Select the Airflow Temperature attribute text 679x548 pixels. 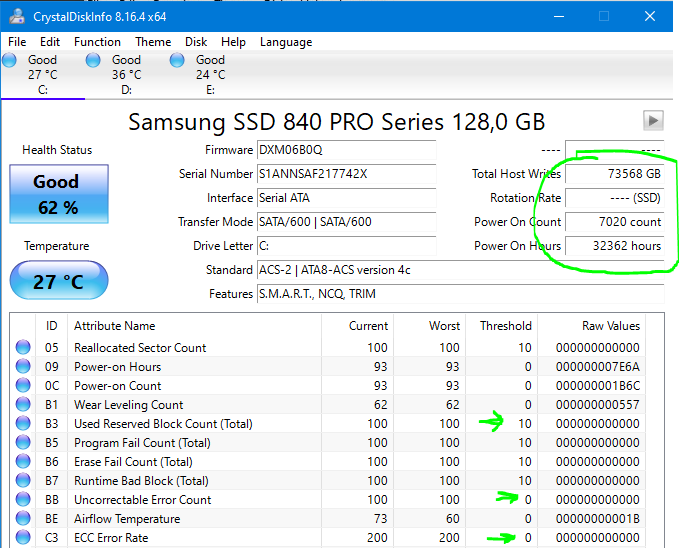click(127, 519)
